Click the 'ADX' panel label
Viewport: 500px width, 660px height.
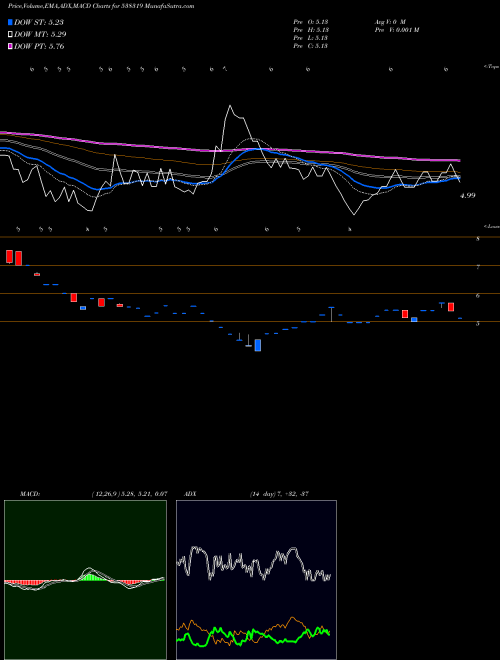click(190, 494)
